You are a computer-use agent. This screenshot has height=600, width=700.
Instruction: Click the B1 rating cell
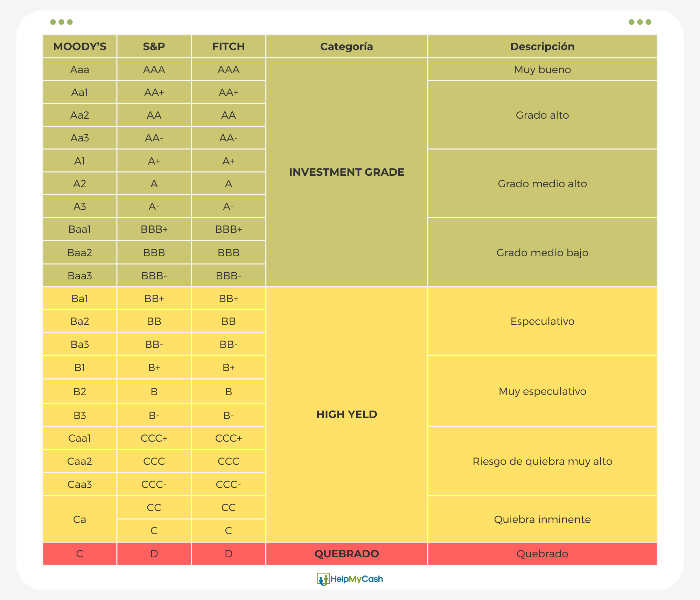(80, 367)
